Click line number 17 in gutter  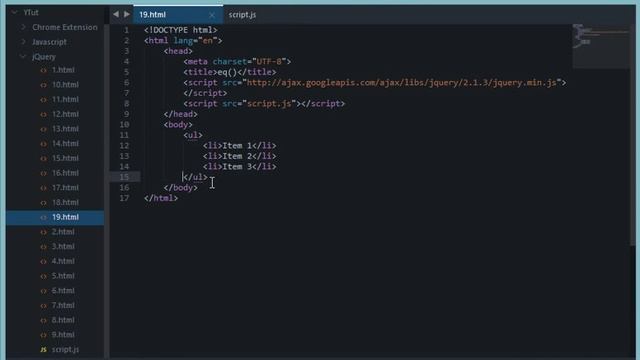(124, 198)
